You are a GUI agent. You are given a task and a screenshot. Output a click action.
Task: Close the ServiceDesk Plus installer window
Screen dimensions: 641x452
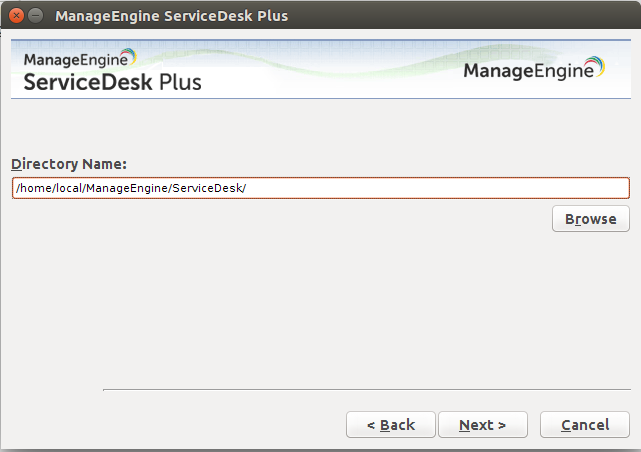coord(16,16)
